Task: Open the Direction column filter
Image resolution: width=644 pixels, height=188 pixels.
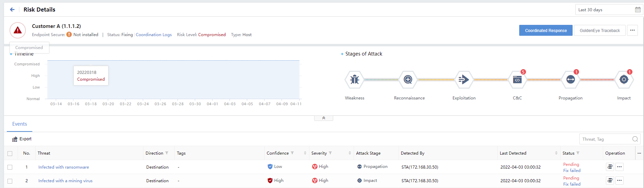Action: click(167, 153)
